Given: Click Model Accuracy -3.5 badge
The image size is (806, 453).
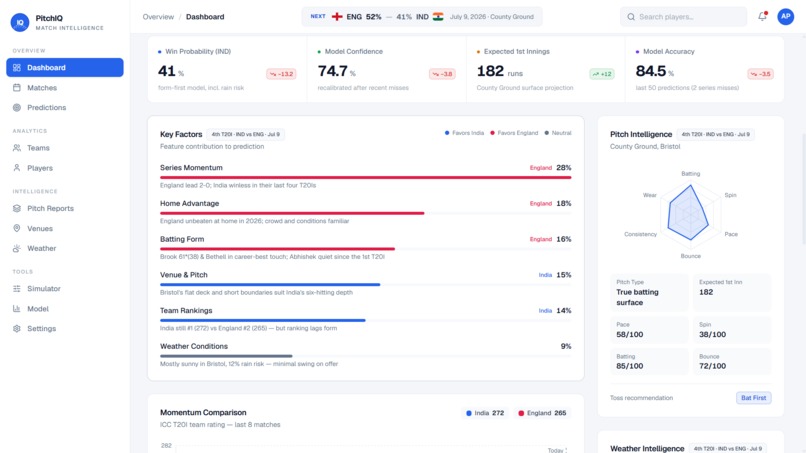Looking at the screenshot, I should coord(760,74).
